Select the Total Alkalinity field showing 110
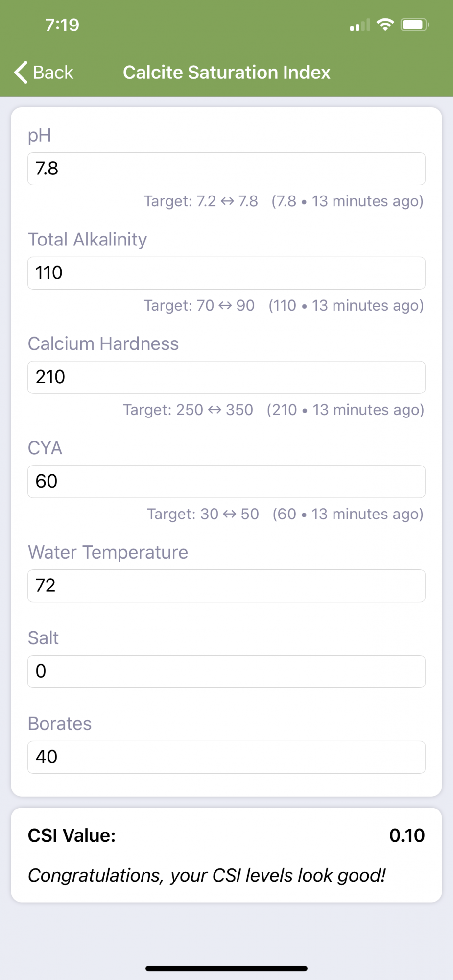 click(226, 273)
